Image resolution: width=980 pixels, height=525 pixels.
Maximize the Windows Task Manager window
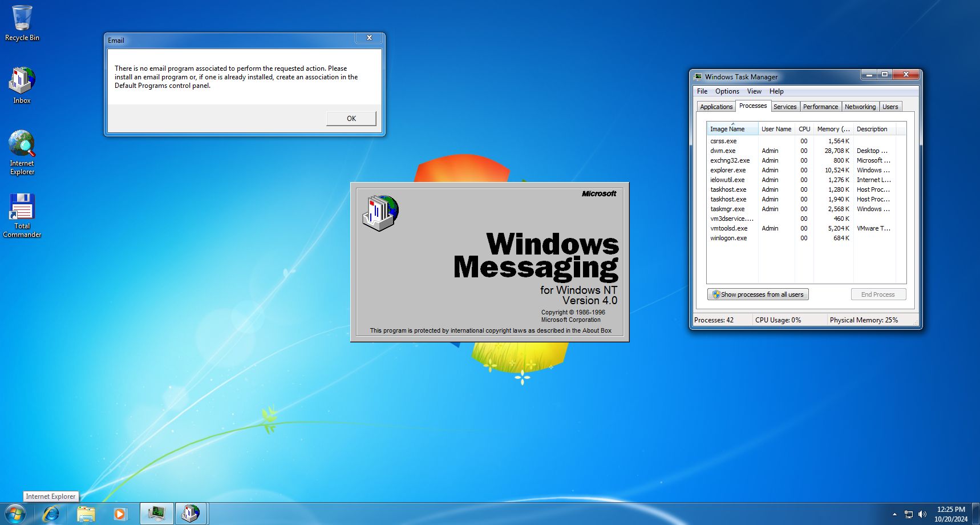(x=884, y=75)
